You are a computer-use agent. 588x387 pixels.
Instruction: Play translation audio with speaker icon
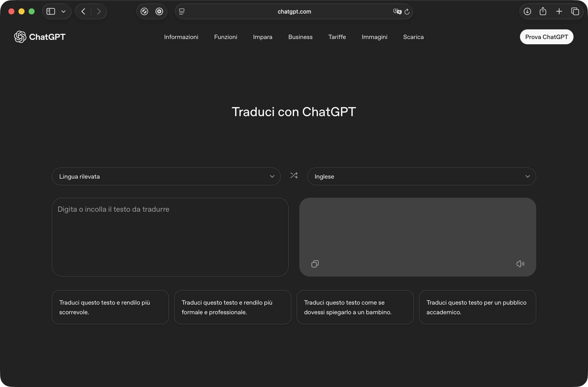pyautogui.click(x=520, y=264)
